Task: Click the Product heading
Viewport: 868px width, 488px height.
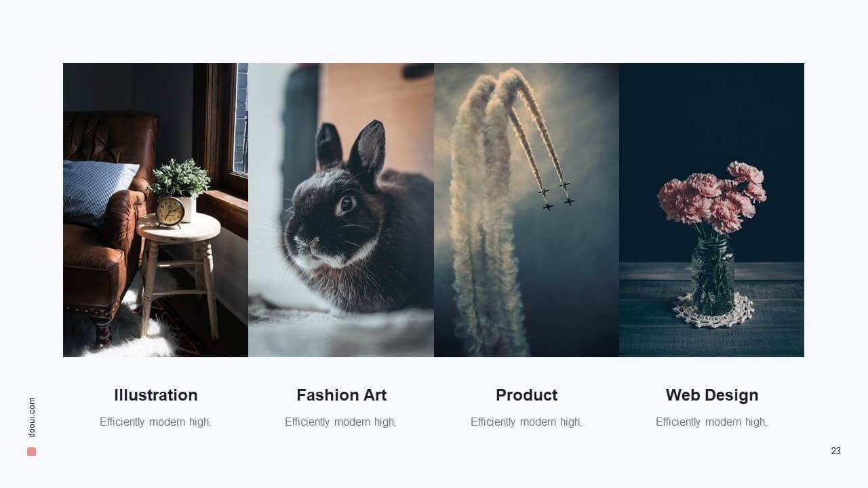Action: pyautogui.click(x=526, y=395)
